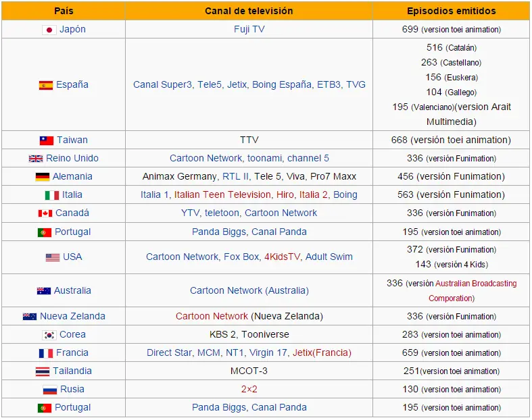
Task: Open the Direct Star link
Action: pos(169,353)
